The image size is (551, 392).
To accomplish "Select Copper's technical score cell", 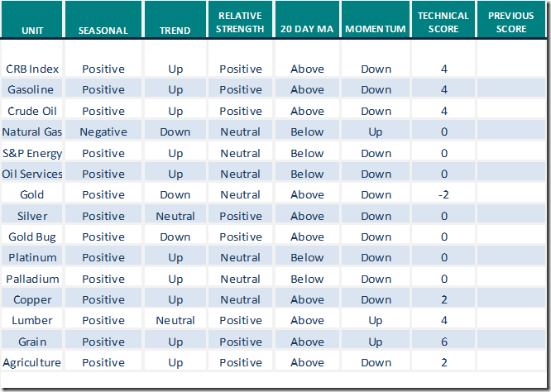I will (x=444, y=299).
